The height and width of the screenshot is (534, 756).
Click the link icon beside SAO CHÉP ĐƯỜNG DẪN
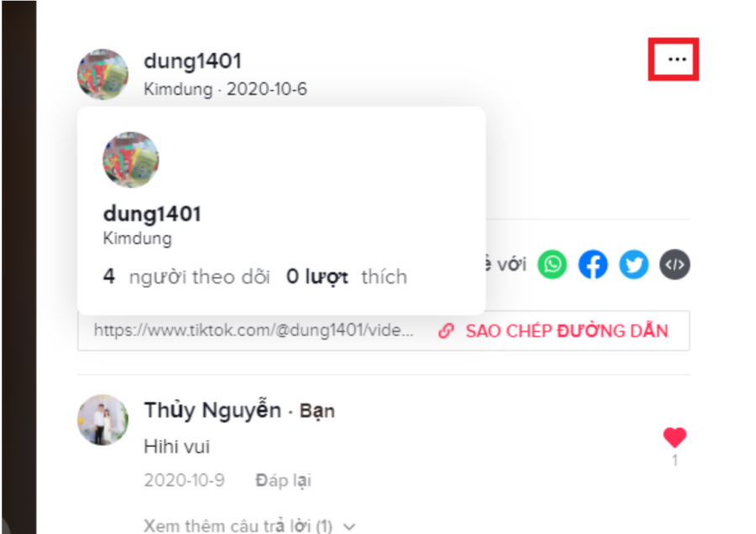tap(446, 331)
